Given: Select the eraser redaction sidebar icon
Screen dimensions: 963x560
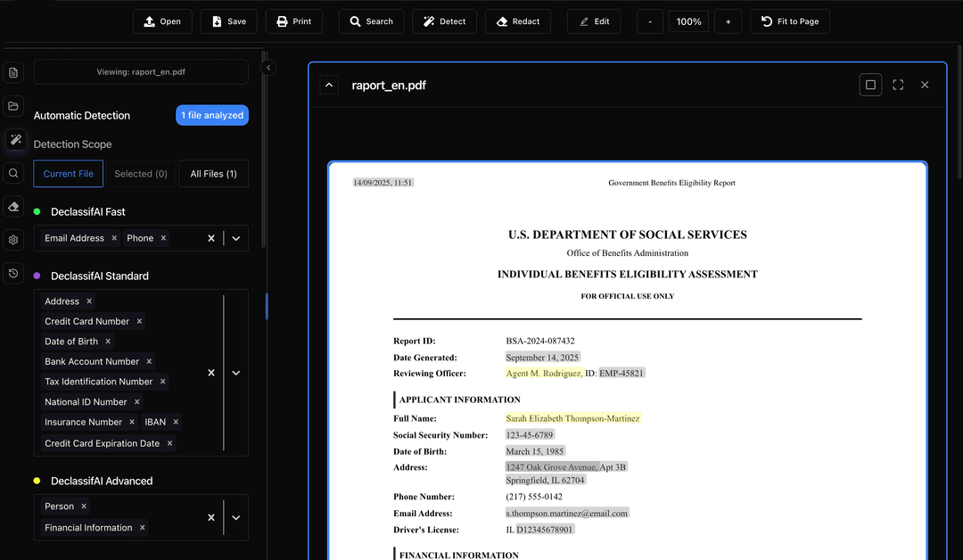Looking at the screenshot, I should tap(13, 207).
